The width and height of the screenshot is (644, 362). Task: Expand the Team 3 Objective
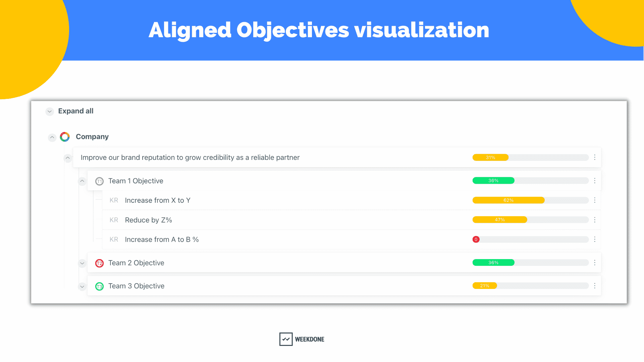82,287
